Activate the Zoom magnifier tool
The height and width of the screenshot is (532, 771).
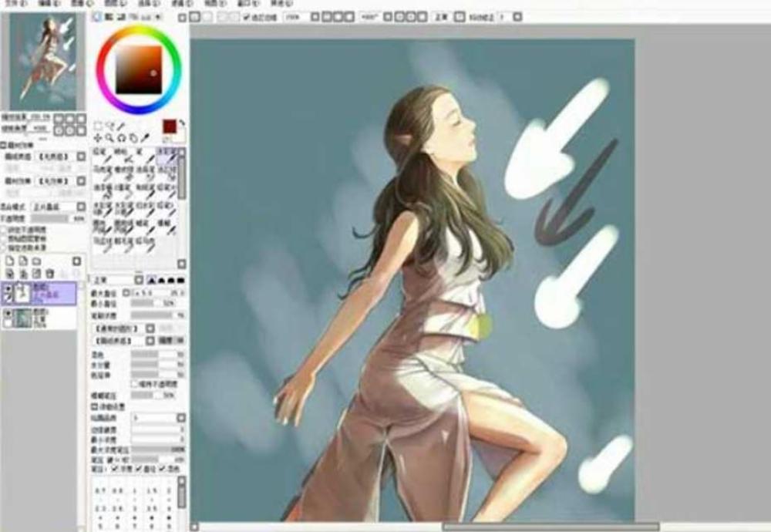pos(109,136)
